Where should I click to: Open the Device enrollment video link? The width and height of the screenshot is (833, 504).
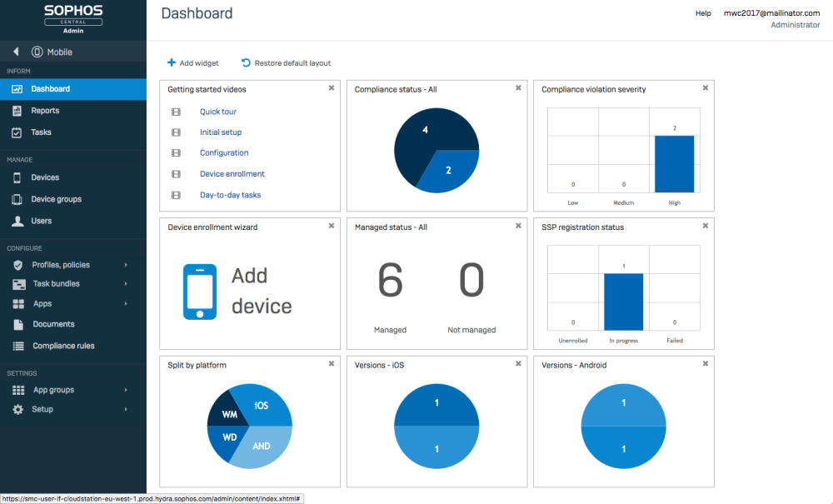(232, 174)
